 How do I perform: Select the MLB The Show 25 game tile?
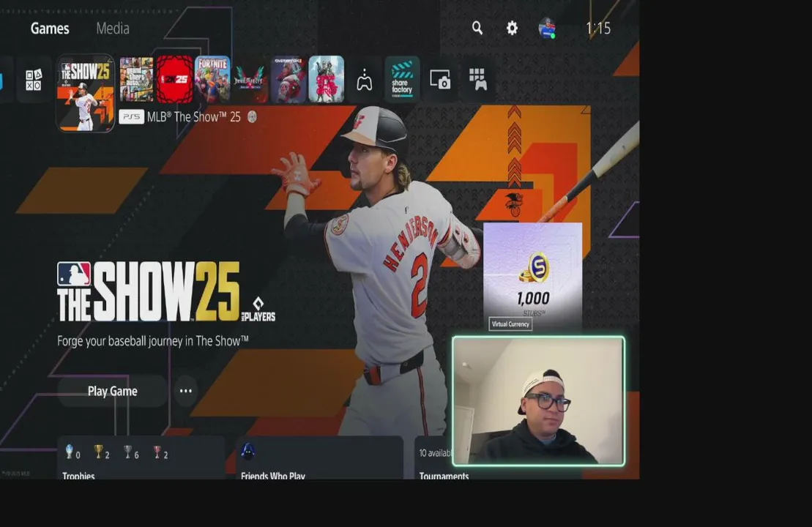(x=86, y=93)
